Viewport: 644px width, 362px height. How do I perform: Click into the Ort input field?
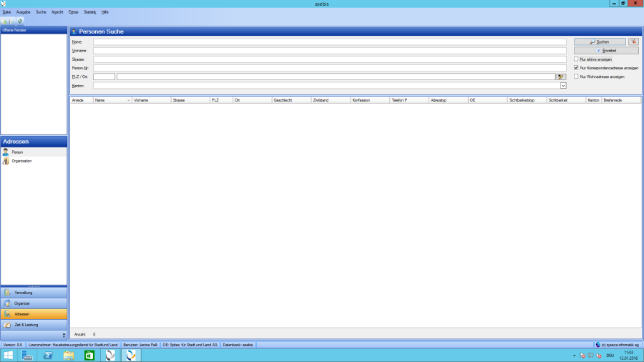coord(336,77)
